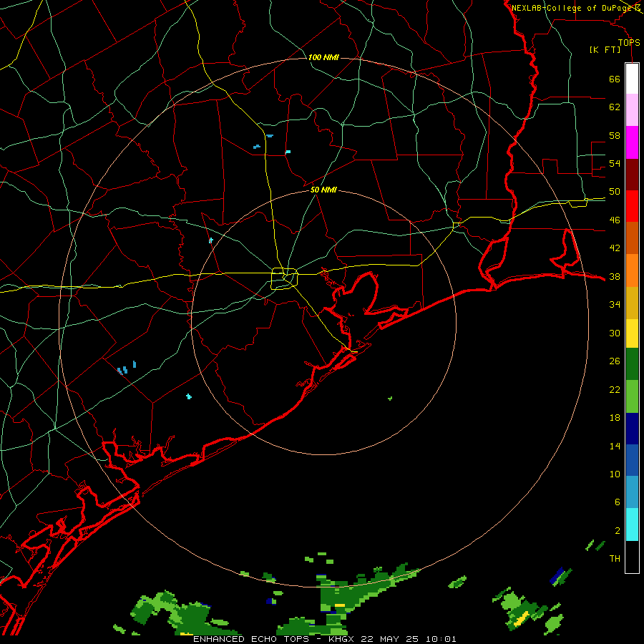Click the lone green echo inside the 50 NMI ring
This screenshot has width=644, height=644.
pos(390,399)
